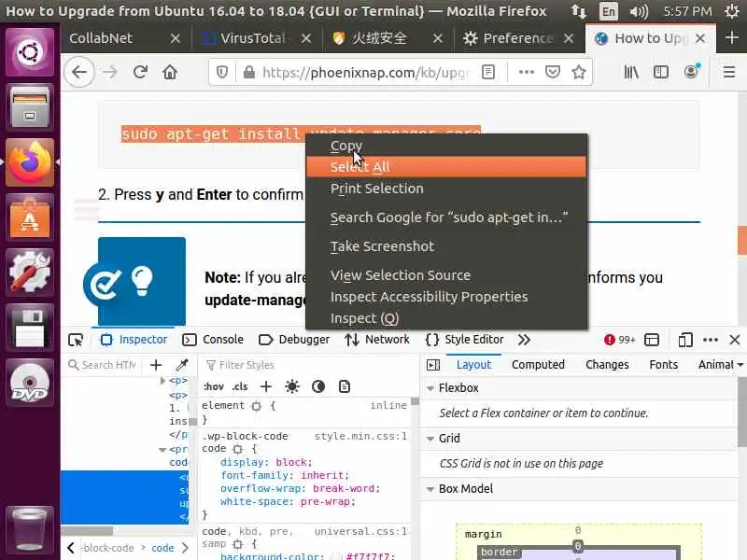The image size is (747, 560).
Task: Click the 'code' breadcrumb item
Action: (x=162, y=548)
